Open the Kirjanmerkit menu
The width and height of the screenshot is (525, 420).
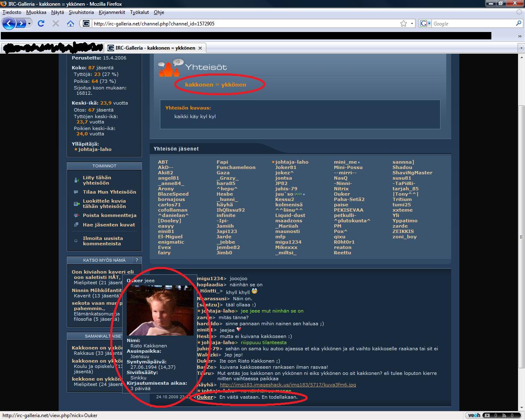(112, 12)
